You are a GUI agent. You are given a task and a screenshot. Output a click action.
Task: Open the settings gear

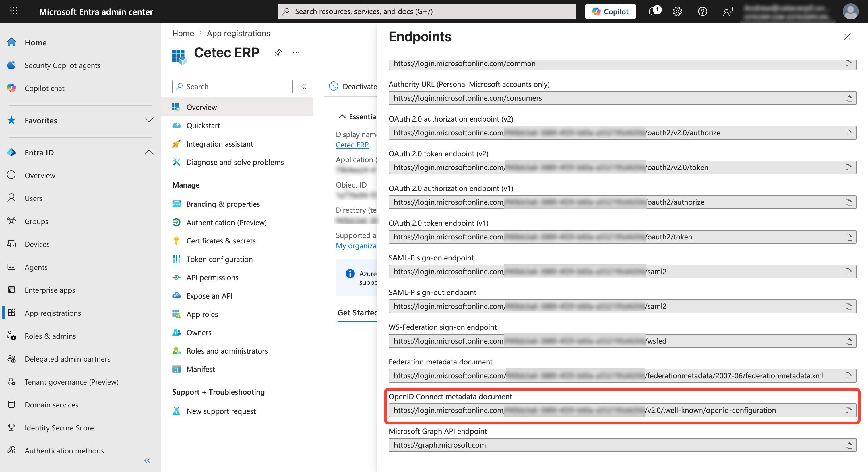[677, 11]
